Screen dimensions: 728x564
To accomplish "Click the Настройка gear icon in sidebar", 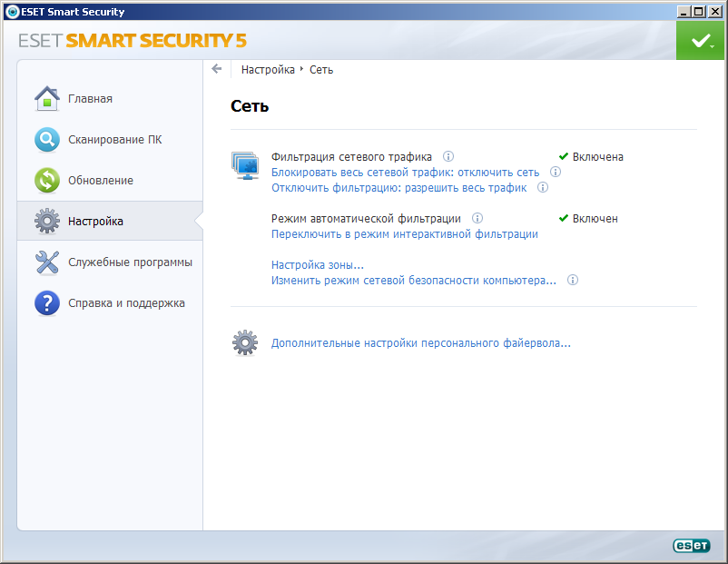I will pyautogui.click(x=47, y=221).
